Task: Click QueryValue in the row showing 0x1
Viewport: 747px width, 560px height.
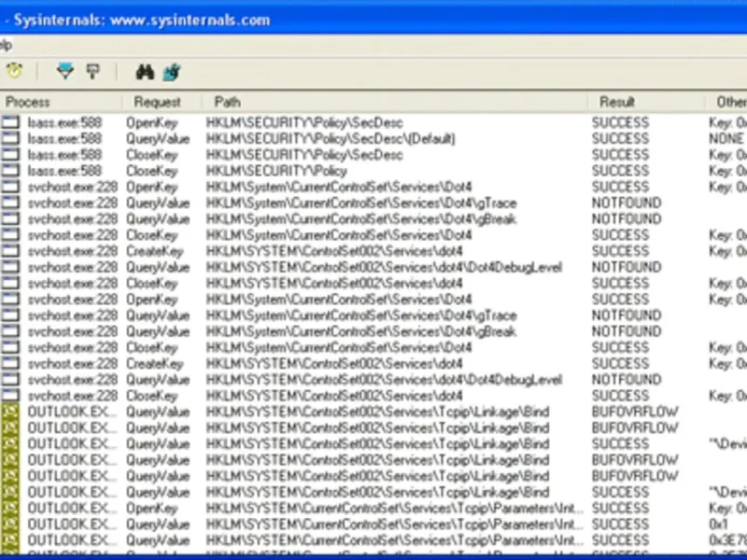Action: pyautogui.click(x=158, y=525)
